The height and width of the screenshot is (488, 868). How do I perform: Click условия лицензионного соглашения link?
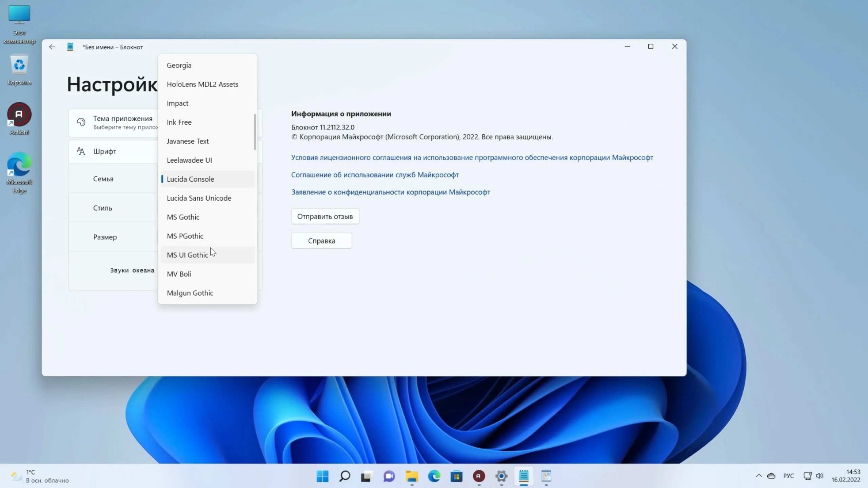click(472, 157)
